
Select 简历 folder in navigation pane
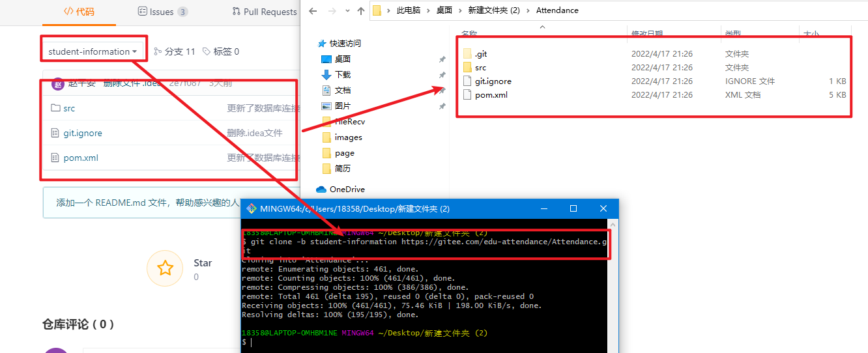343,169
